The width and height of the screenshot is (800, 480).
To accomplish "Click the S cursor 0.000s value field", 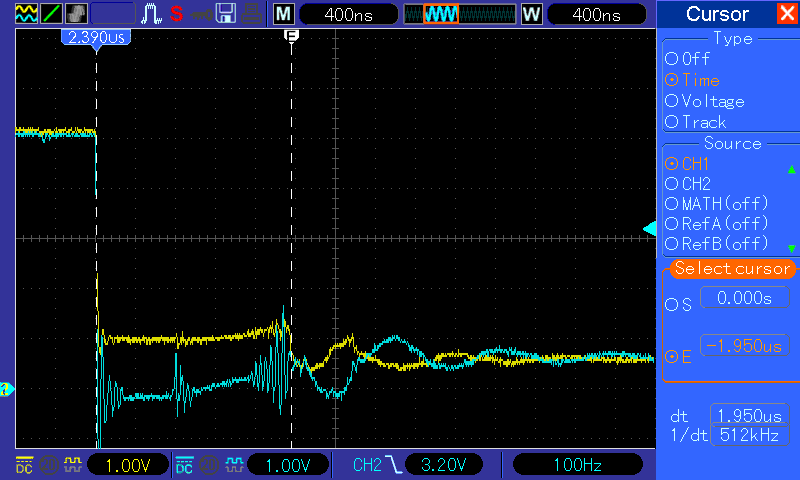I will [x=744, y=297].
